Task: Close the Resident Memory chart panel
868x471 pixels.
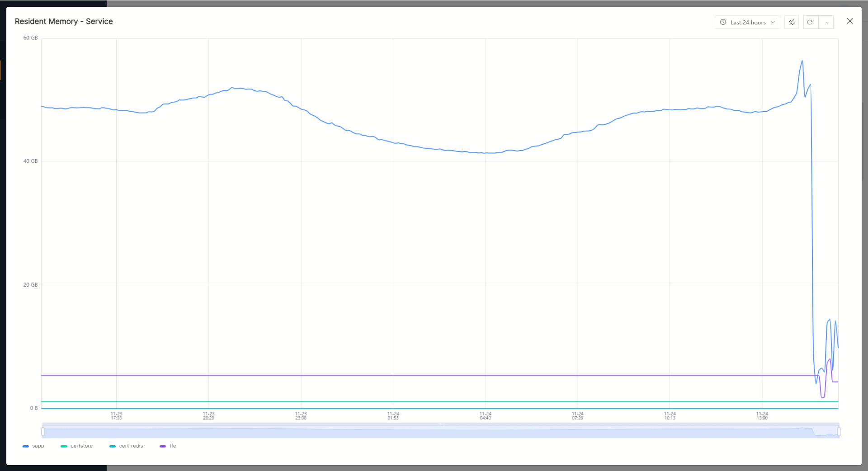Action: tap(849, 21)
